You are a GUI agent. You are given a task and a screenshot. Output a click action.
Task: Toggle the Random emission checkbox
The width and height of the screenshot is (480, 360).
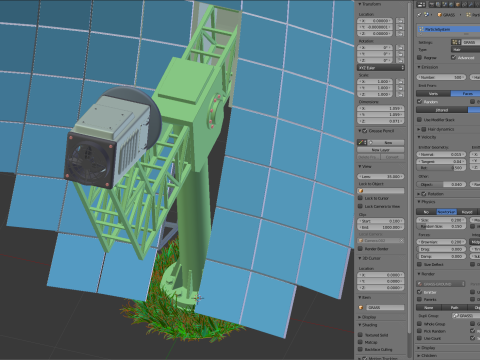(420, 101)
